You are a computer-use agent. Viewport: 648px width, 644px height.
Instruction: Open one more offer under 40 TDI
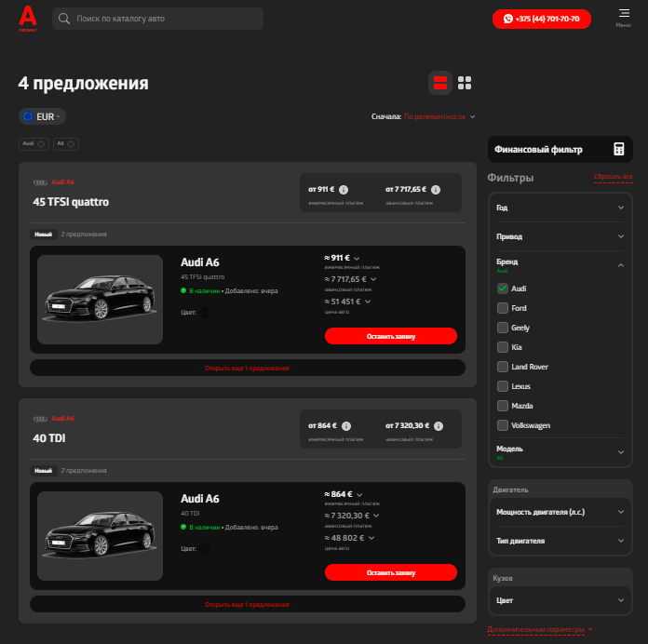[x=247, y=604]
